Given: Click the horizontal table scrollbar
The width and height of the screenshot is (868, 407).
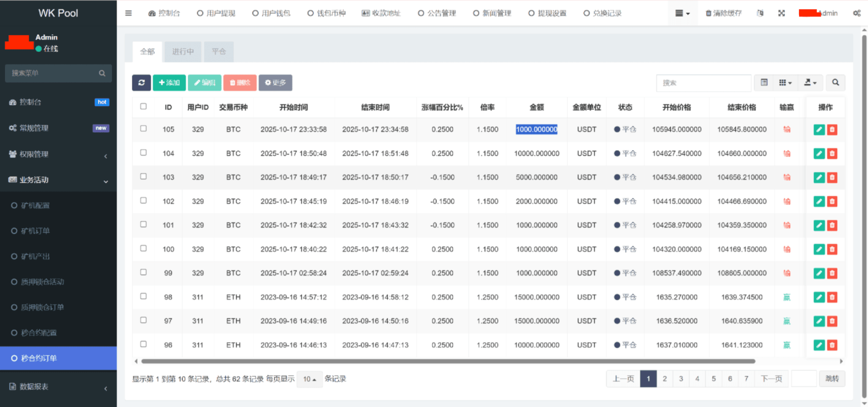Looking at the screenshot, I should [x=448, y=361].
